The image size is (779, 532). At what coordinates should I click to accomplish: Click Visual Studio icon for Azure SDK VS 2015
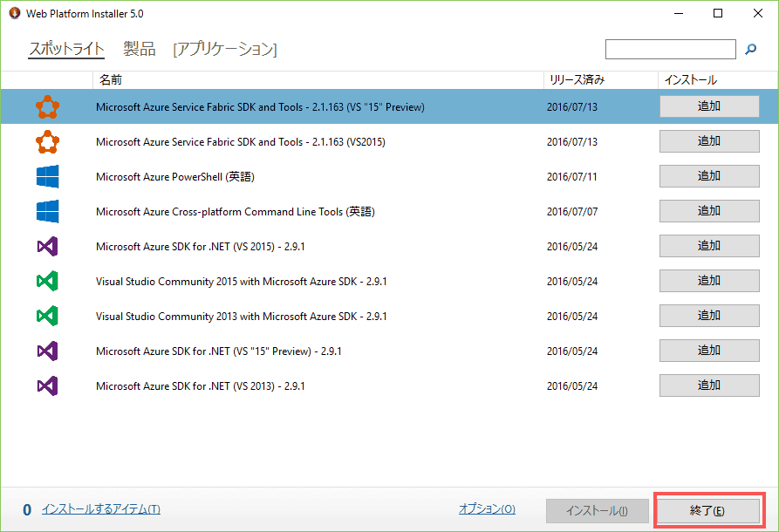click(x=48, y=247)
